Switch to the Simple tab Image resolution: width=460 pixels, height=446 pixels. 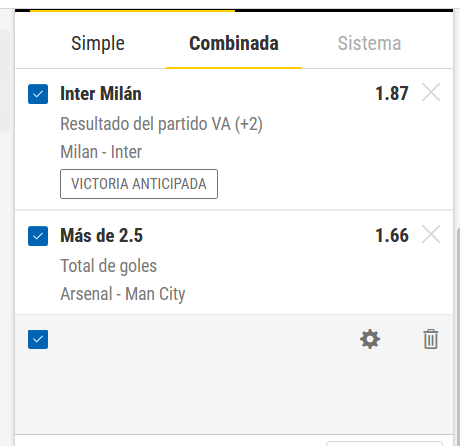98,43
